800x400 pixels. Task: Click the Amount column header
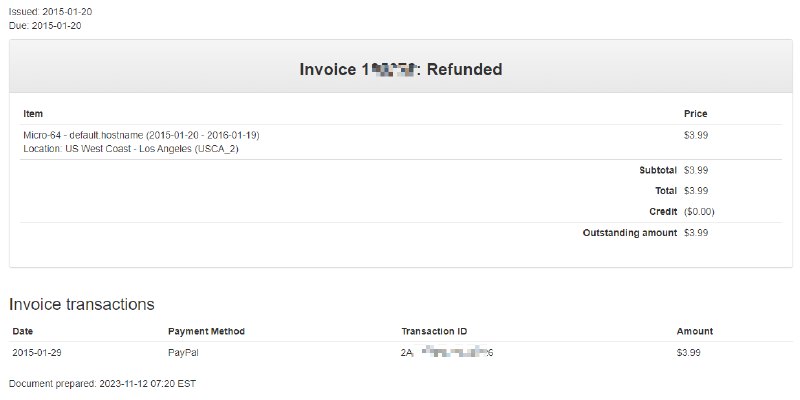pos(695,331)
